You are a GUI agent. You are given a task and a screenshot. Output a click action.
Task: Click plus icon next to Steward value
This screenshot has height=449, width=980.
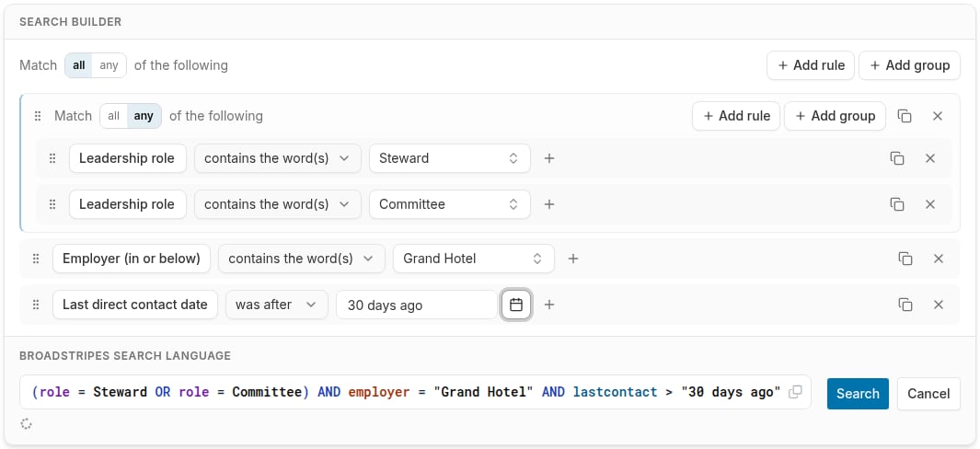click(549, 158)
